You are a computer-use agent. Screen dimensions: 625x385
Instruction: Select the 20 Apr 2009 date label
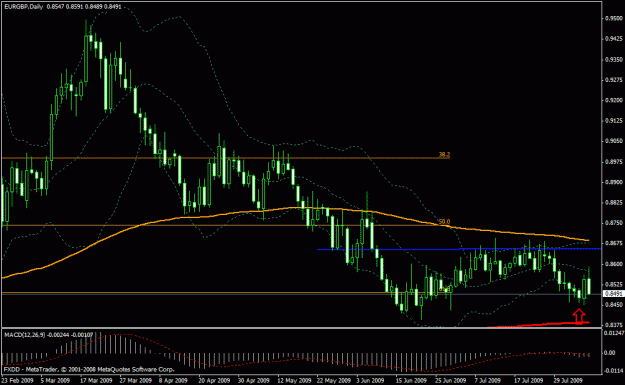tap(214, 380)
